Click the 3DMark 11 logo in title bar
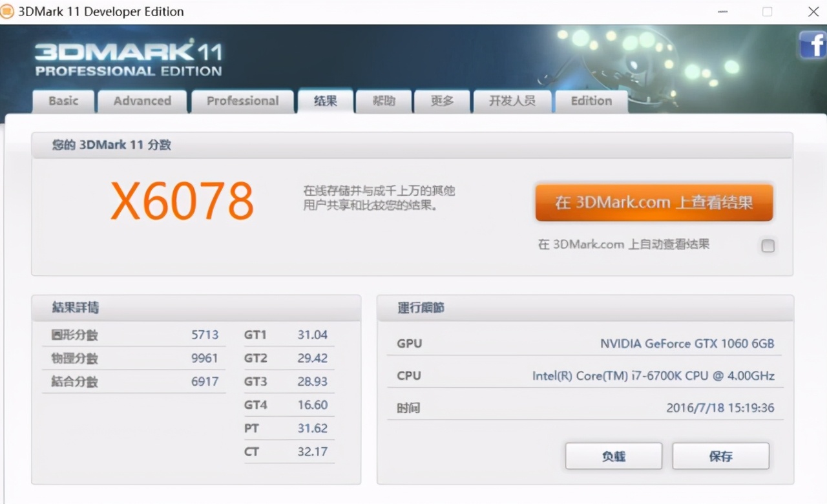This screenshot has height=504, width=827. pos(8,11)
